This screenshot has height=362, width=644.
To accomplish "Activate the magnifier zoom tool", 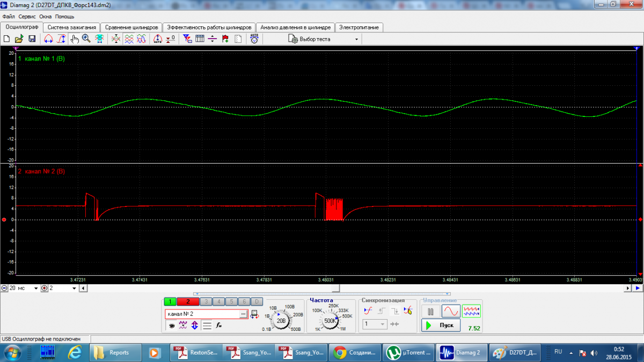I will tap(86, 39).
